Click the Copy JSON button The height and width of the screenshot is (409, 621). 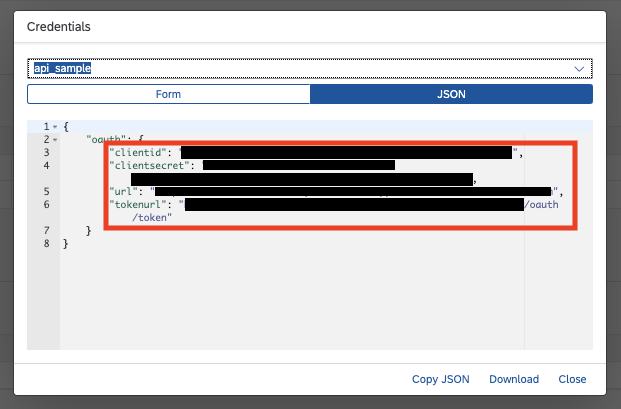pos(440,379)
